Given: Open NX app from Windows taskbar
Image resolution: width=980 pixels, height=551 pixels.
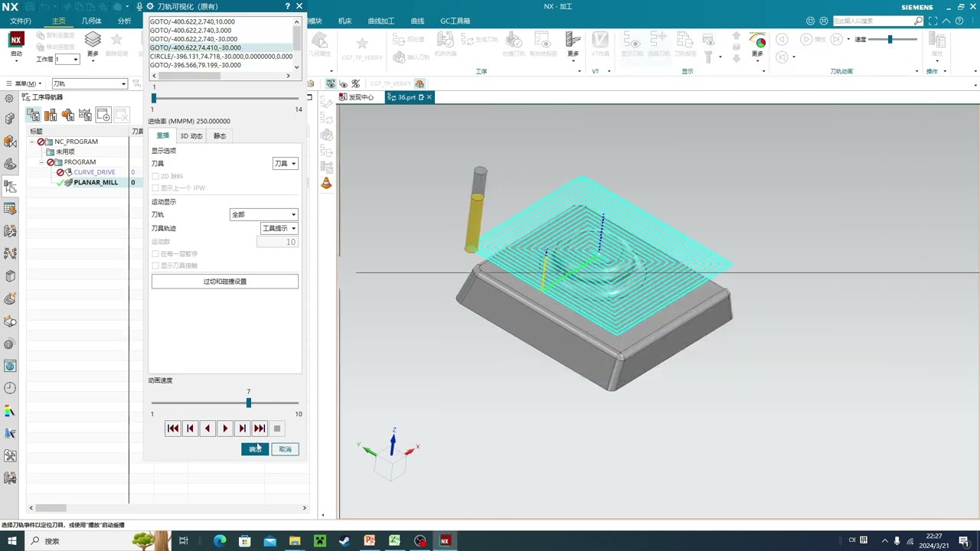Looking at the screenshot, I should 445,541.
